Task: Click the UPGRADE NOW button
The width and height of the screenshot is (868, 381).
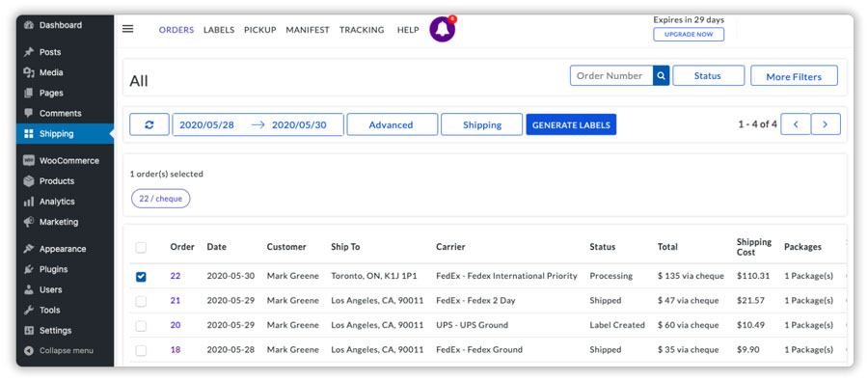Action: point(689,35)
